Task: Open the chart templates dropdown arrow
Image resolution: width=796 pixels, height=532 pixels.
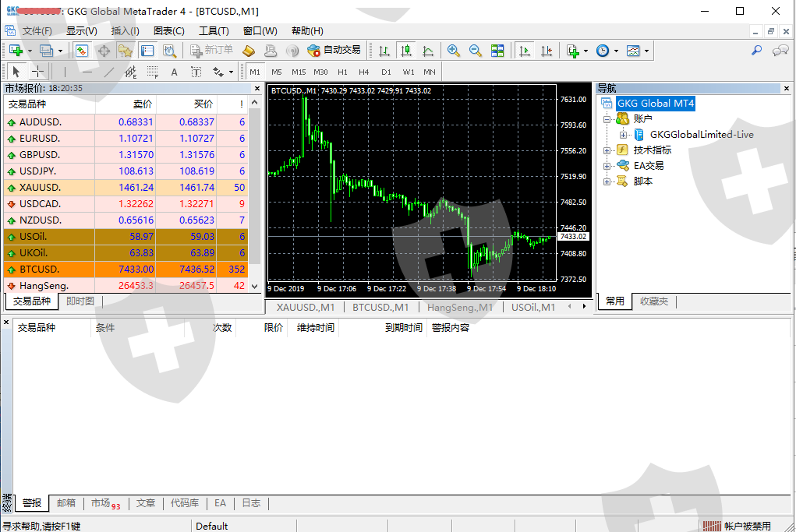Action: coord(646,51)
